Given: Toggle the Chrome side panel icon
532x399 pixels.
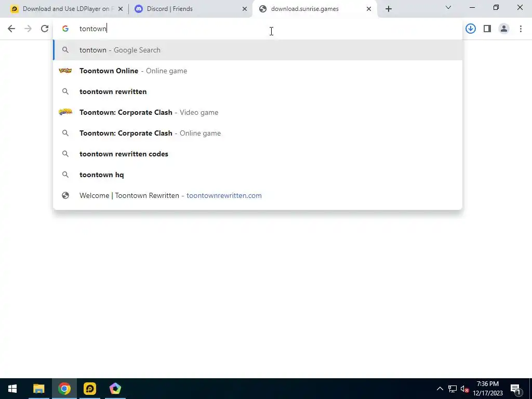Looking at the screenshot, I should [487, 29].
